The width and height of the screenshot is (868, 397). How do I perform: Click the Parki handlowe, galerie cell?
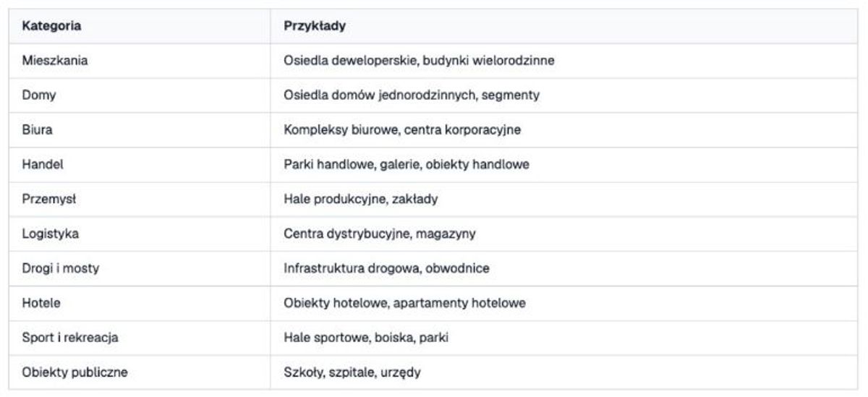[x=564, y=165]
